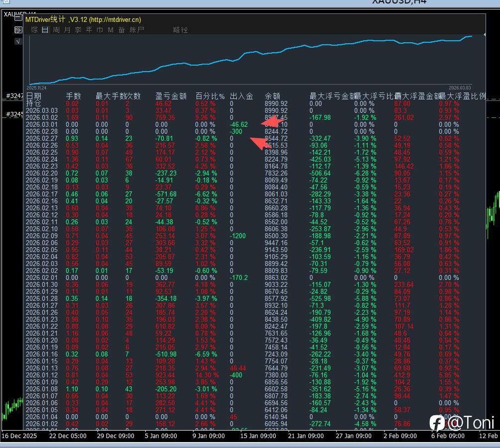Select the small chart icon below the minimize icon
This screenshot has height=448, width=500.
coord(18,30)
